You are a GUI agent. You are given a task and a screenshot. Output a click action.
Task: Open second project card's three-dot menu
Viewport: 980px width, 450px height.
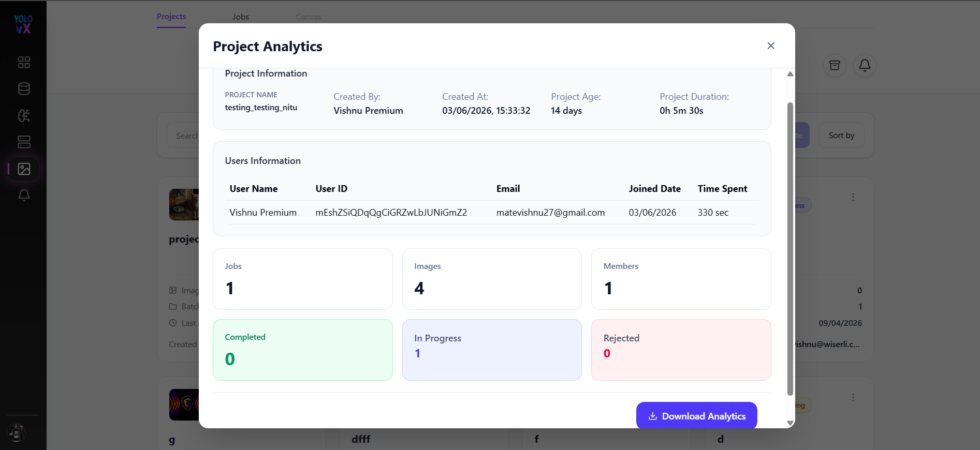853,397
